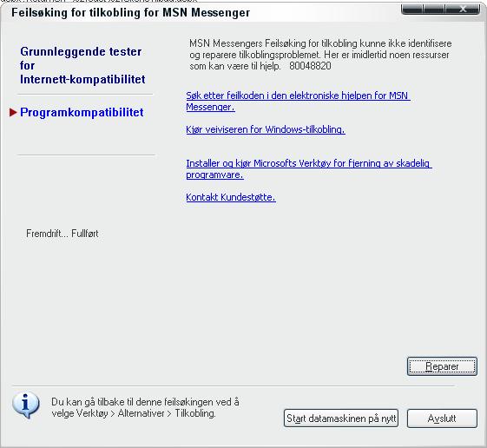Click 'Start datamaskinen på nytt' button
487x448 pixels.
pyautogui.click(x=341, y=418)
